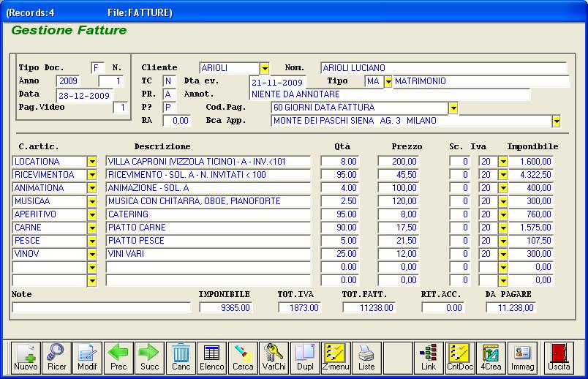The width and height of the screenshot is (588, 379).
Task: Click the Dupl duplicate icon
Action: [305, 358]
